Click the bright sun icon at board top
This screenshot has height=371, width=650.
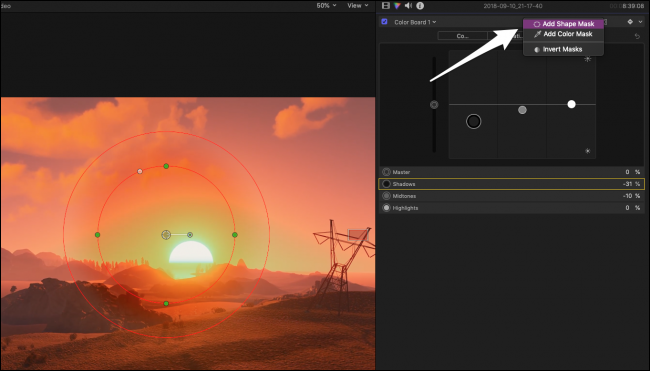tap(587, 59)
